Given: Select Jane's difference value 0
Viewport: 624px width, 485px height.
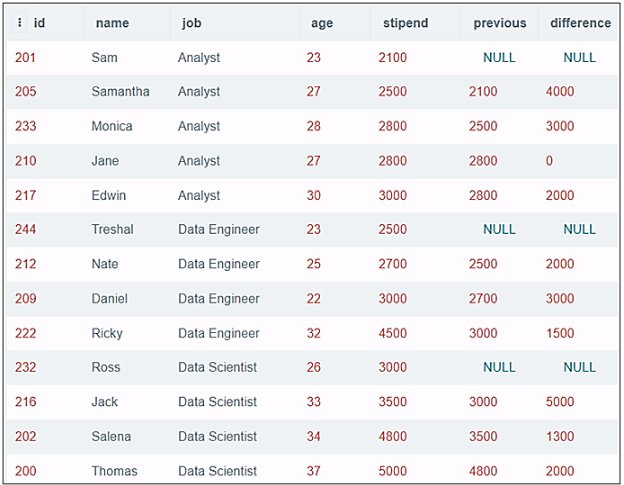Looking at the screenshot, I should [549, 161].
